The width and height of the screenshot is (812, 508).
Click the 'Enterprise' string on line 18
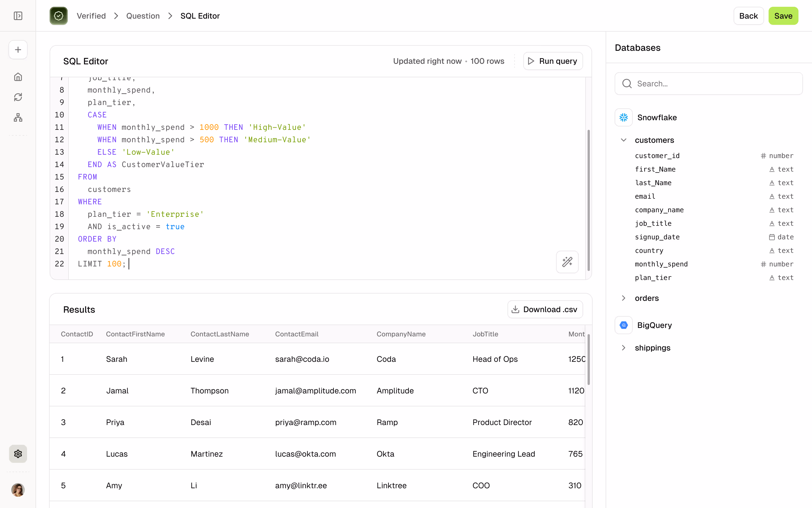tap(175, 214)
